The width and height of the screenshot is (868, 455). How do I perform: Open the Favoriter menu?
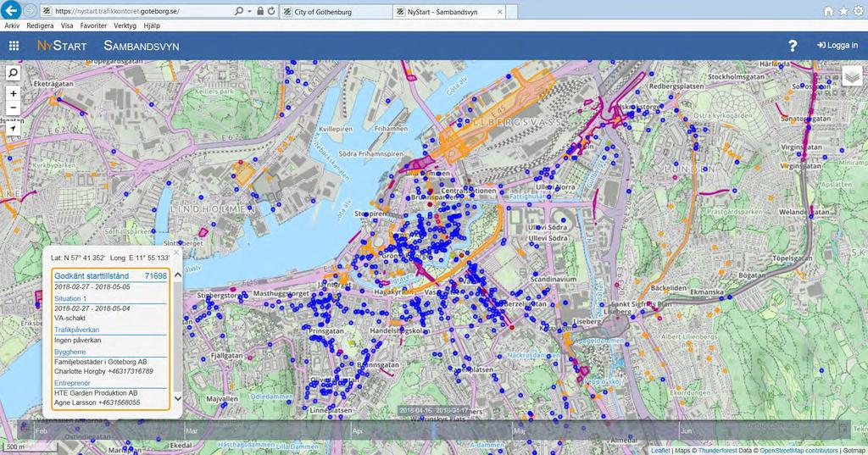[x=93, y=25]
